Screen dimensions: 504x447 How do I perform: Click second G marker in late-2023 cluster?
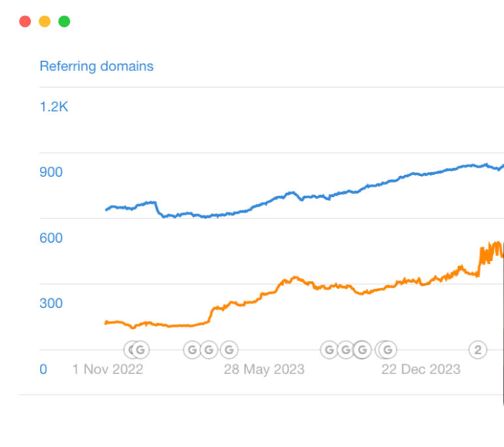click(345, 350)
